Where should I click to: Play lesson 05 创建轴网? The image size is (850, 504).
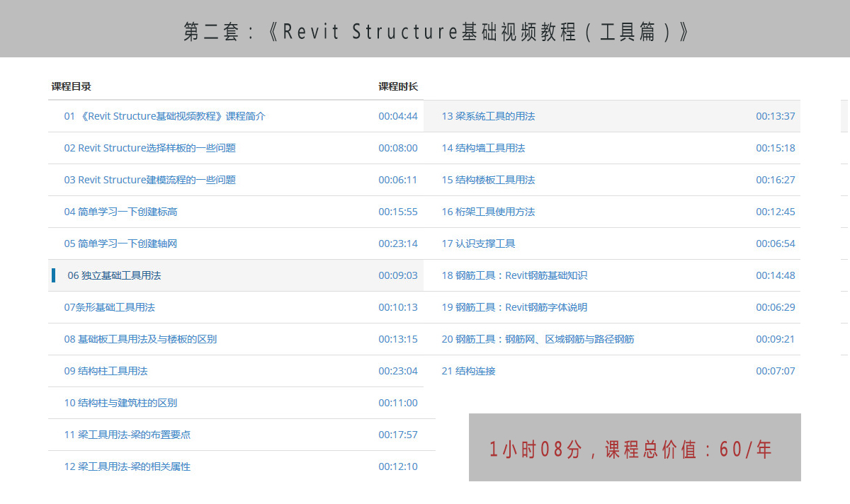tap(120, 244)
